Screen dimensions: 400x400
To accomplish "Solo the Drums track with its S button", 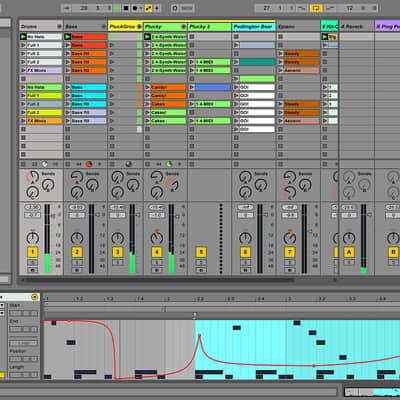I will tap(32, 262).
